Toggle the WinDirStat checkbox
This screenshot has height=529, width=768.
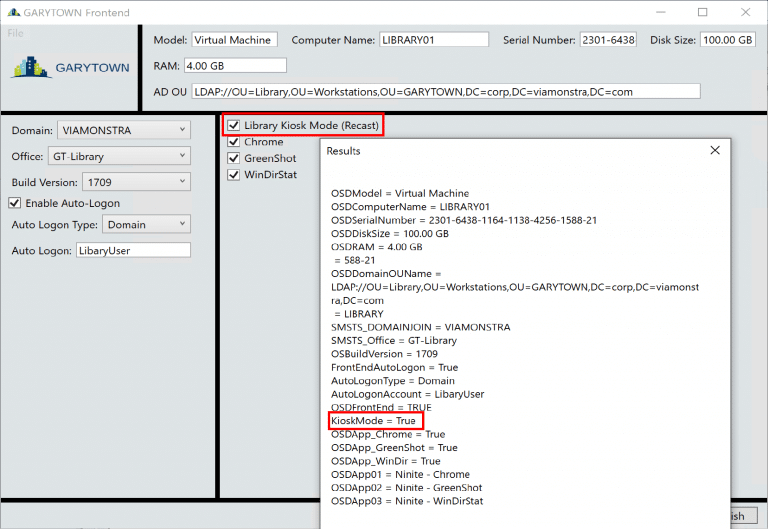click(x=233, y=174)
